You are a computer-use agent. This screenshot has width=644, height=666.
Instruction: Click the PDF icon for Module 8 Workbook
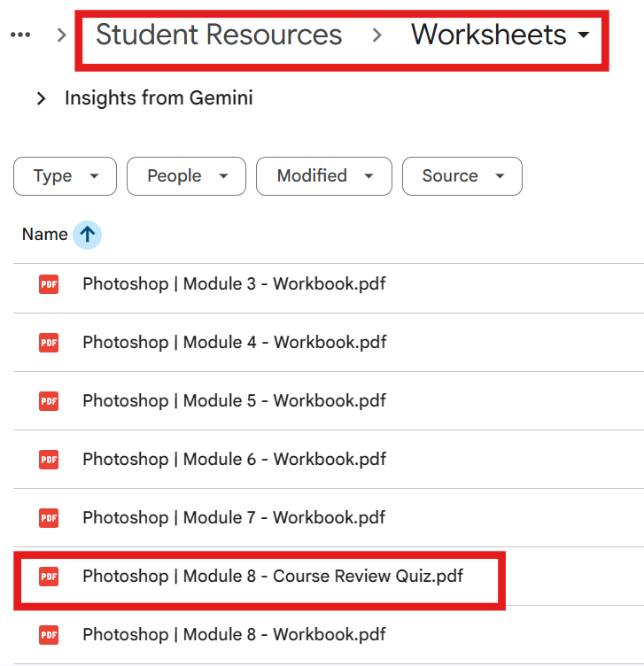[49, 635]
